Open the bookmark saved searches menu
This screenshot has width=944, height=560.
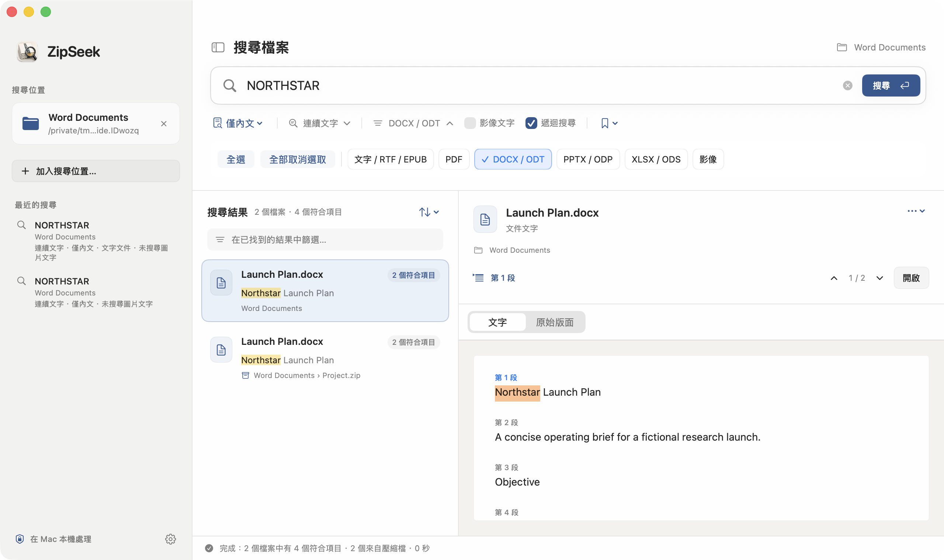(x=609, y=123)
